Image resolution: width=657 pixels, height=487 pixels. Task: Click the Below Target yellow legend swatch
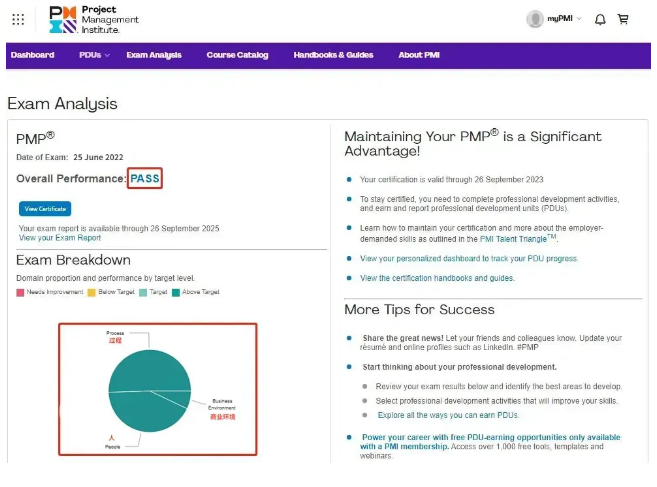click(x=91, y=293)
